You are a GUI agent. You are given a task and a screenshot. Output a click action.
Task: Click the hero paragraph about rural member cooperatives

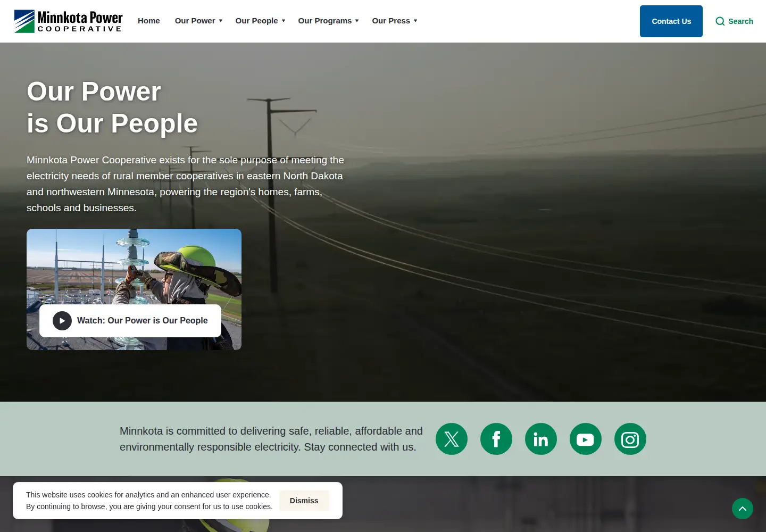click(x=186, y=184)
